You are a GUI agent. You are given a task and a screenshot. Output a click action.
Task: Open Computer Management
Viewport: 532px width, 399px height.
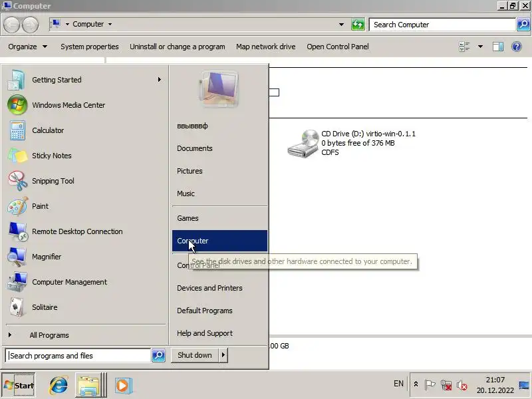[x=85, y=282]
